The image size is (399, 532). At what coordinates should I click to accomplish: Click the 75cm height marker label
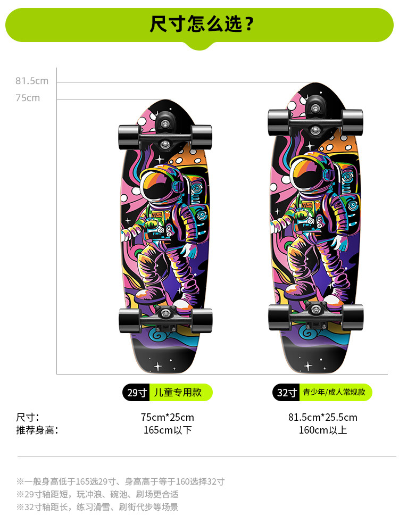click(28, 98)
